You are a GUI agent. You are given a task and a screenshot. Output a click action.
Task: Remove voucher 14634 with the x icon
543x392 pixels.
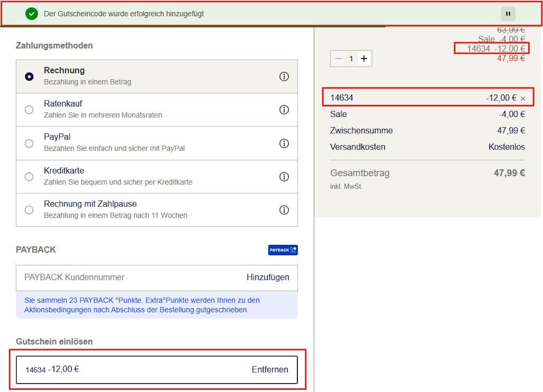(523, 98)
